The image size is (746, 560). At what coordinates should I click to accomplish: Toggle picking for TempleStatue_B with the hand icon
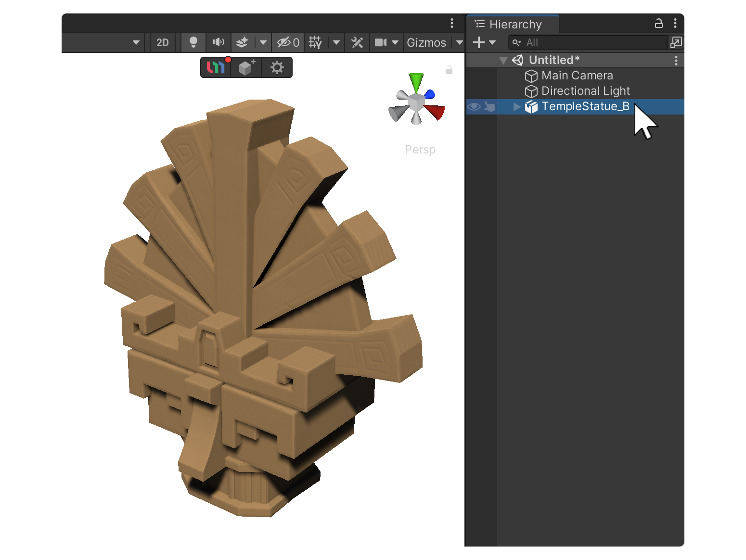point(490,107)
